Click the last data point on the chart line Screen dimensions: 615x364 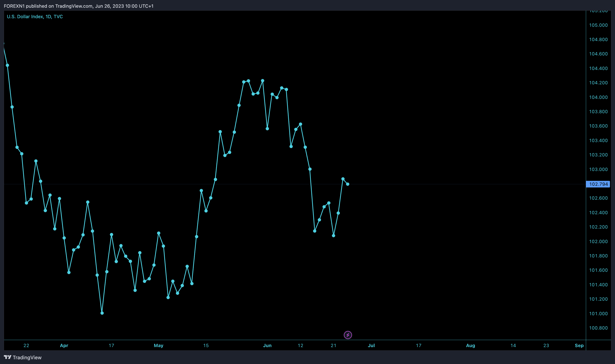348,184
